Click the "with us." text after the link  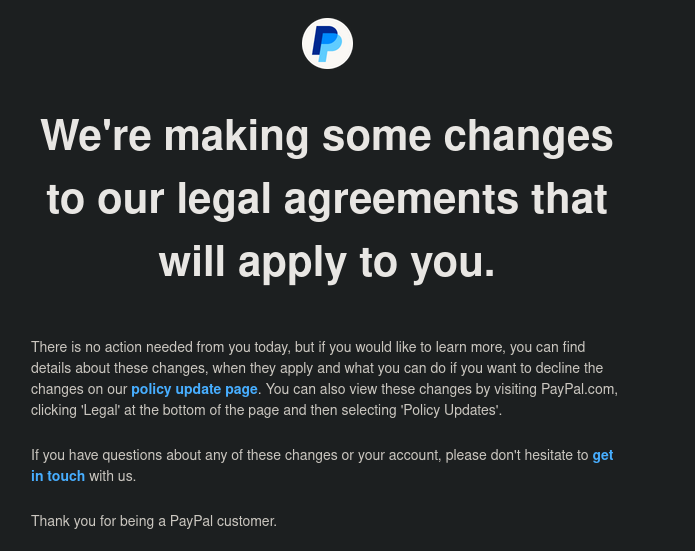click(112, 476)
